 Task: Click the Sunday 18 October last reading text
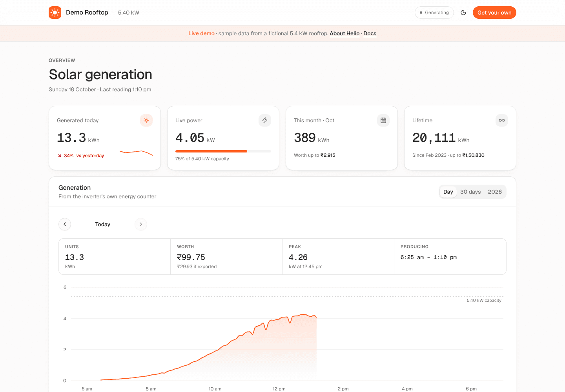pos(100,89)
